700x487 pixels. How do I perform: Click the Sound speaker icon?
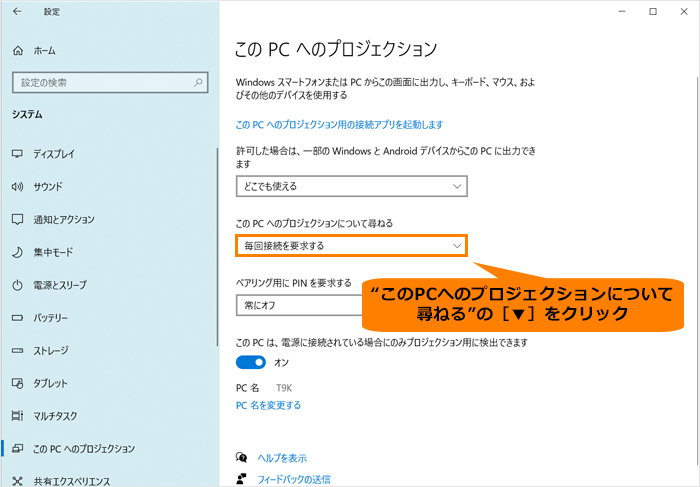(x=17, y=187)
